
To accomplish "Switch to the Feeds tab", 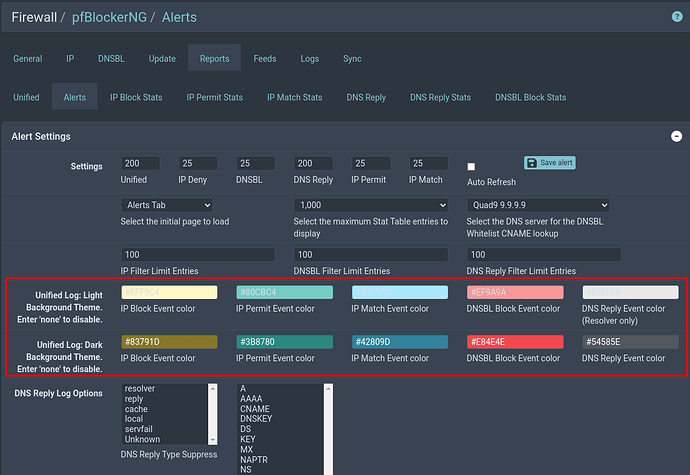I will click(265, 59).
